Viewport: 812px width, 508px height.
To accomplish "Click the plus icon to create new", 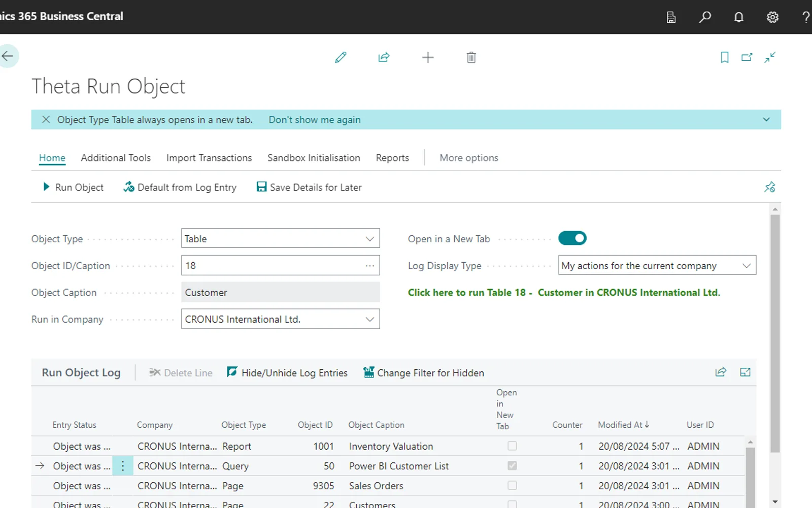I will click(428, 57).
